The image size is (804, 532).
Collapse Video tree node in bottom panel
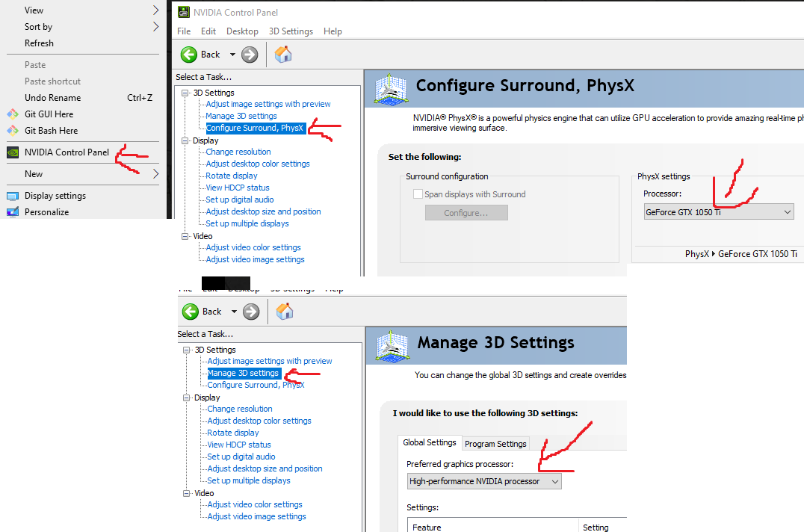coord(187,494)
